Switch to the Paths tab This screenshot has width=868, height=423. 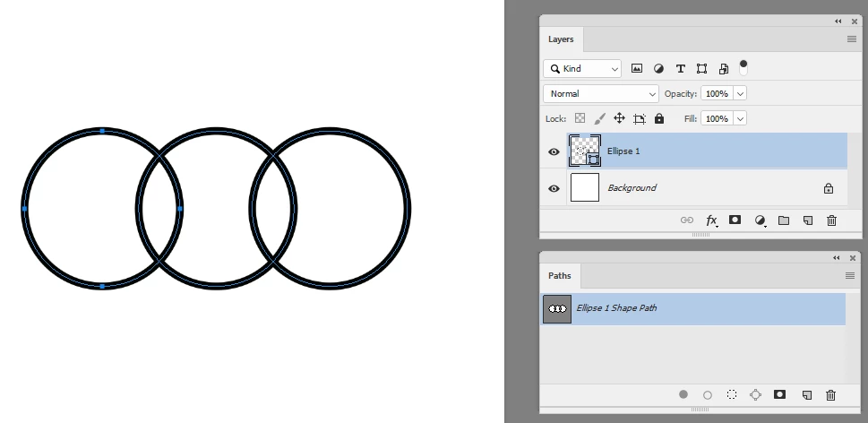tap(560, 276)
